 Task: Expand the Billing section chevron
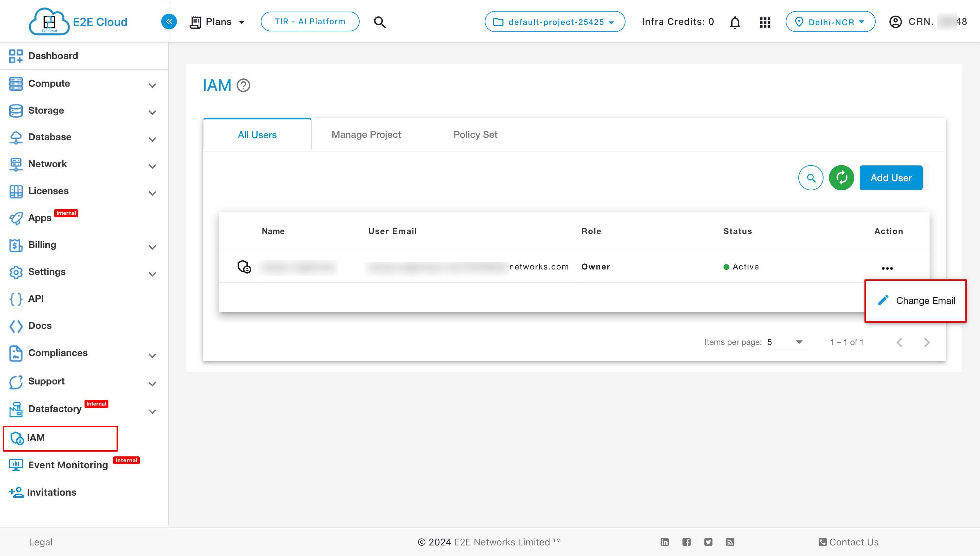tap(152, 247)
